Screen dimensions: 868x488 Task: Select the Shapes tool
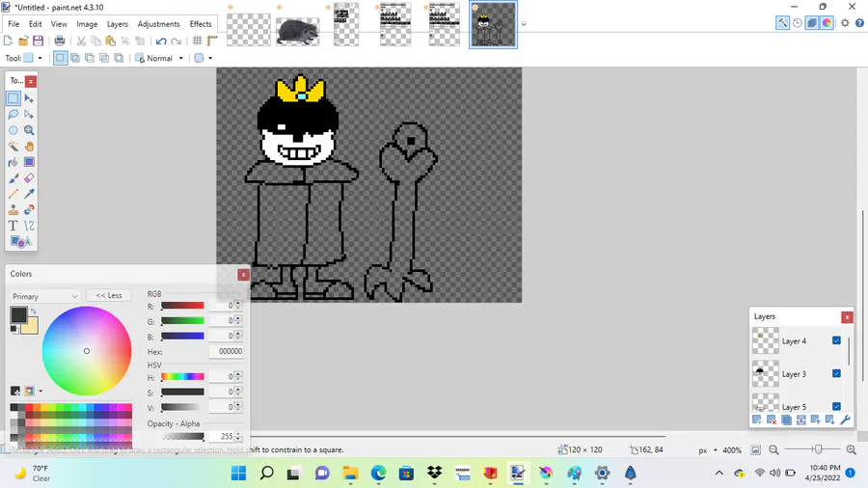point(21,242)
